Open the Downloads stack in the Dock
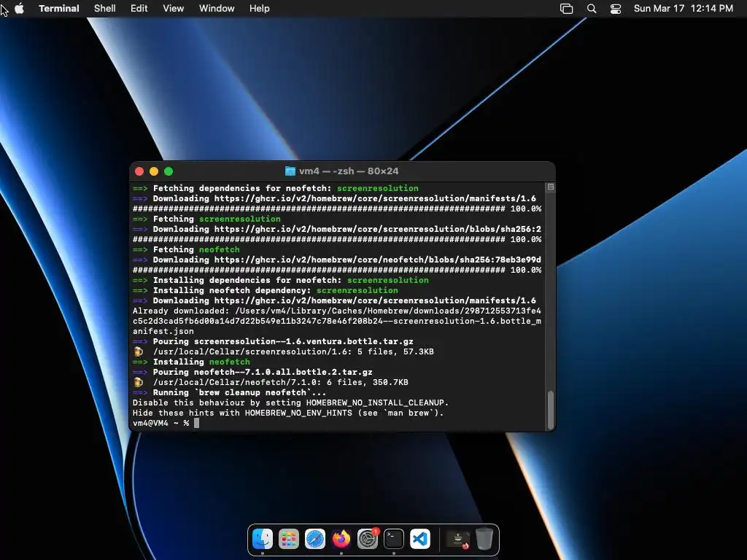The height and width of the screenshot is (560, 747). tap(458, 539)
